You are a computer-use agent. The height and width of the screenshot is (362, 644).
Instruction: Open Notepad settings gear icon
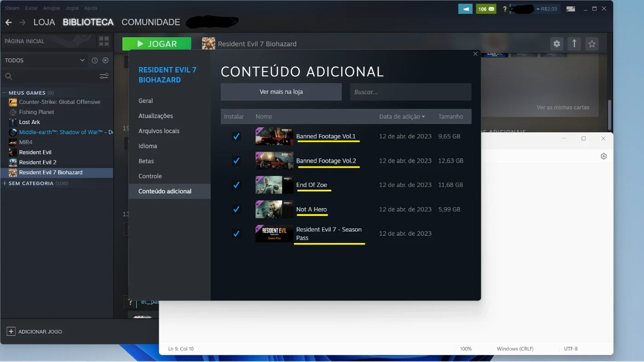pyautogui.click(x=604, y=156)
